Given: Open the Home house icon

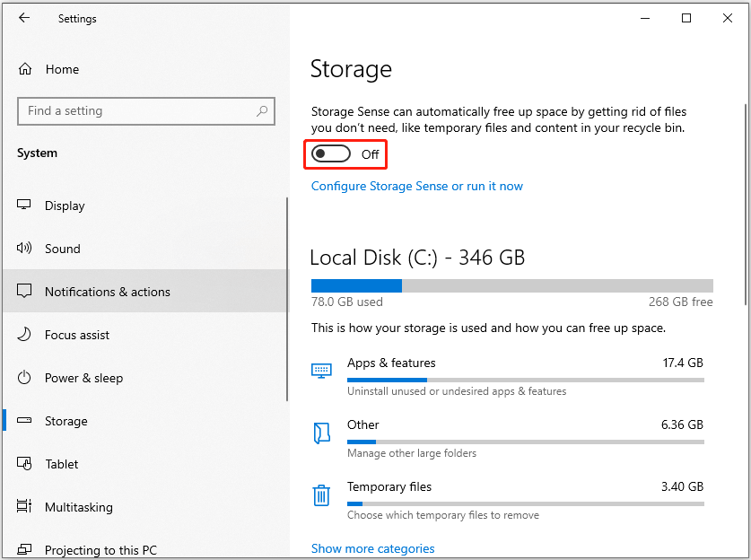Looking at the screenshot, I should 26,68.
